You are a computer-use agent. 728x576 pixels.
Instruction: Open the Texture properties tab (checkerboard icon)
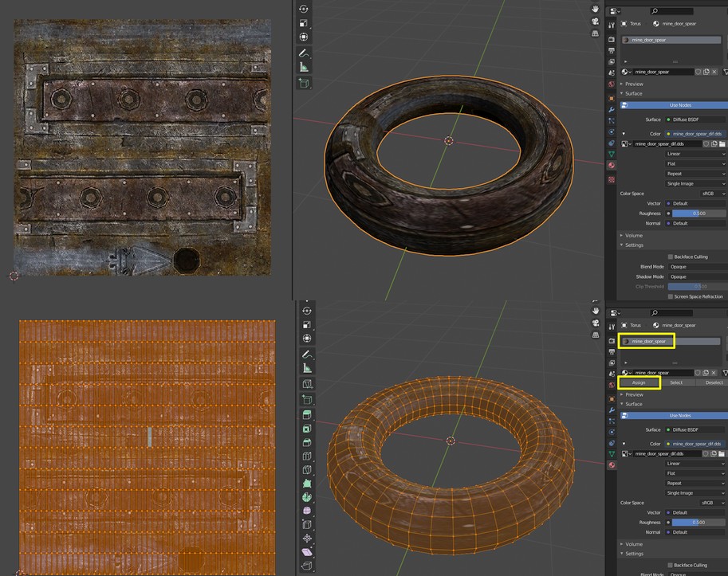(x=612, y=179)
